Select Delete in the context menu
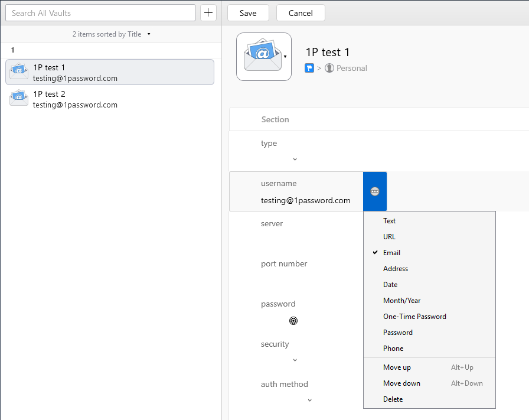The image size is (529, 420). click(x=429, y=399)
